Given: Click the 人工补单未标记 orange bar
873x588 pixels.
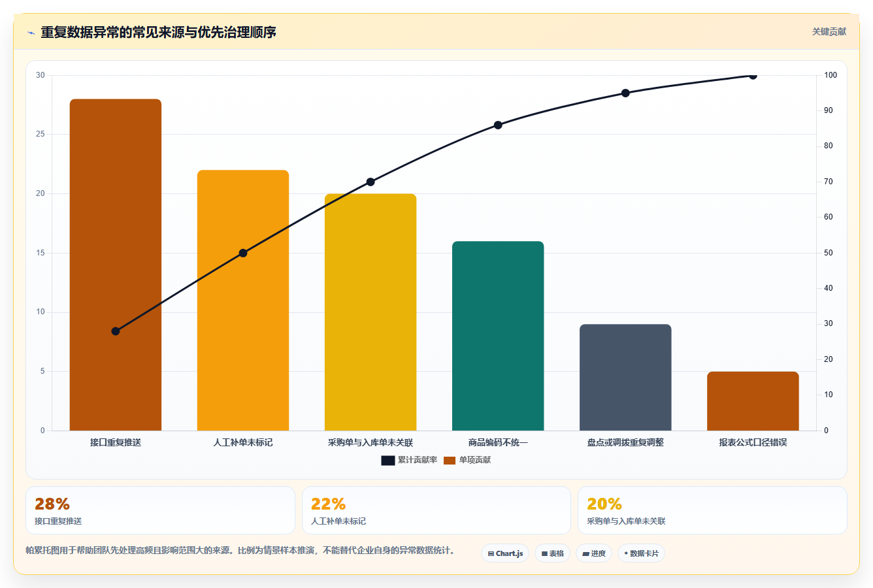Looking at the screenshot, I should click(243, 301).
